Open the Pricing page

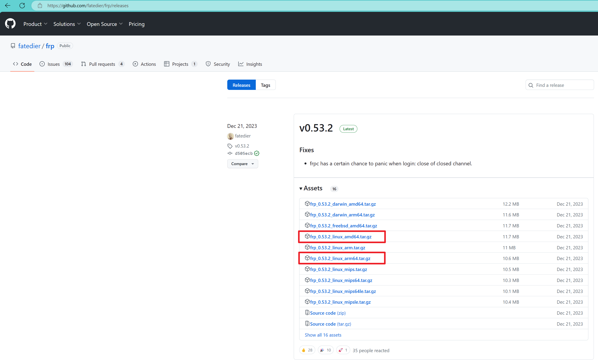pyautogui.click(x=137, y=24)
